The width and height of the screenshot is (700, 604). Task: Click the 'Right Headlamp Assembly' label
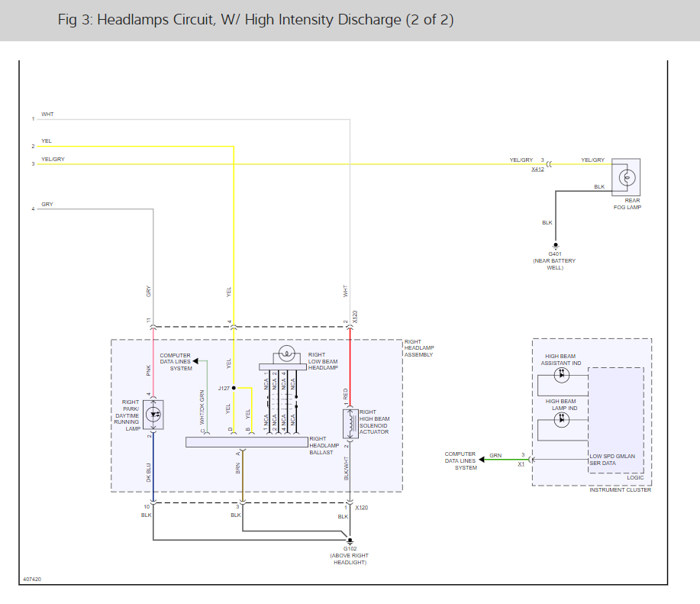click(420, 348)
